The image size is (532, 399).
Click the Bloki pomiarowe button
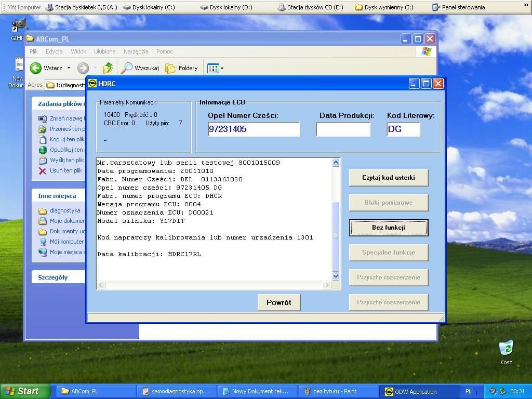pyautogui.click(x=389, y=203)
